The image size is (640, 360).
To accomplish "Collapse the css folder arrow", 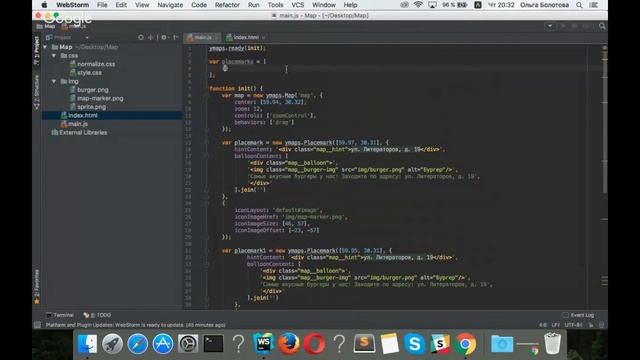I will (54, 56).
